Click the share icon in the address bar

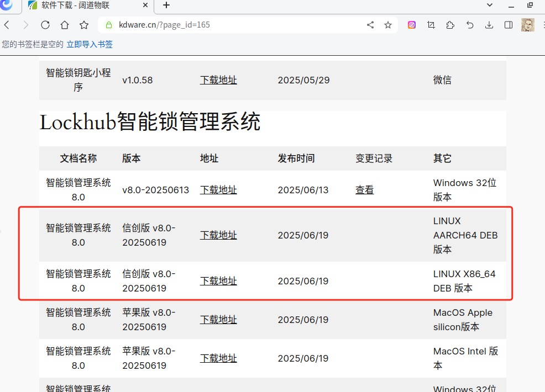click(370, 25)
